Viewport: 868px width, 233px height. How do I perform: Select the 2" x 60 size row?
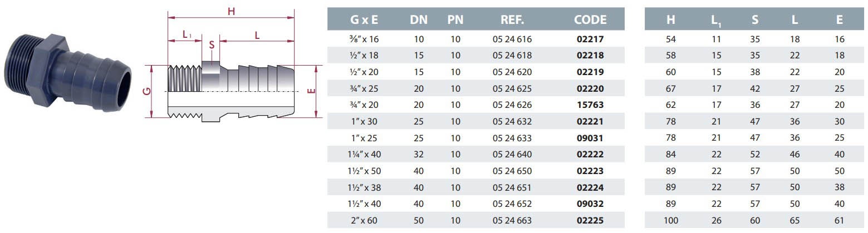[x=364, y=220]
